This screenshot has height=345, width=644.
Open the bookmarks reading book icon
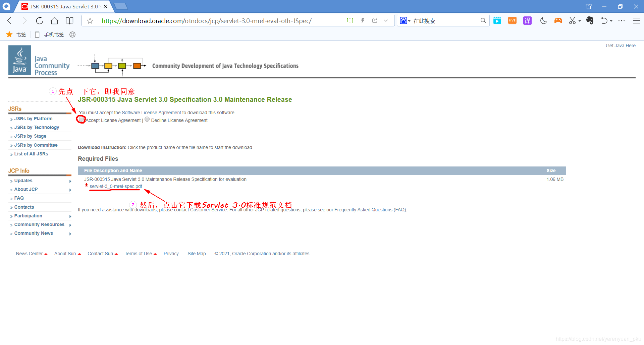click(69, 21)
